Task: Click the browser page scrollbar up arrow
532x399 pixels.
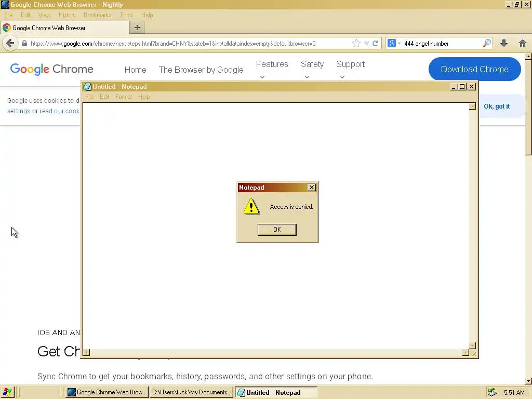Action: [x=528, y=57]
